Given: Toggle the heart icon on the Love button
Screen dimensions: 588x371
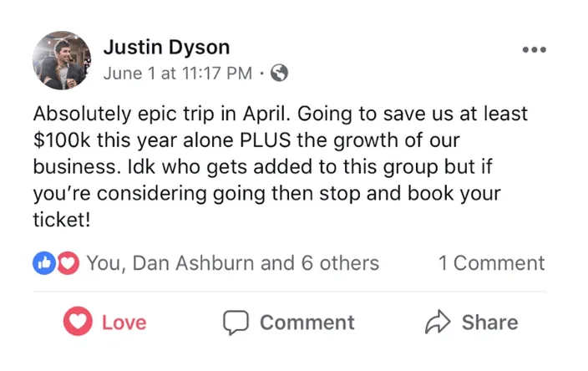Looking at the screenshot, I should point(78,323).
